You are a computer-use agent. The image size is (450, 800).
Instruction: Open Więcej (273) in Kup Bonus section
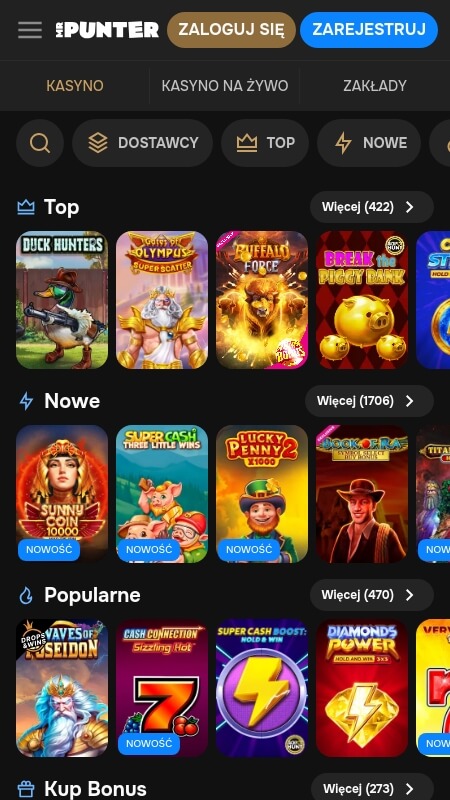[372, 789]
